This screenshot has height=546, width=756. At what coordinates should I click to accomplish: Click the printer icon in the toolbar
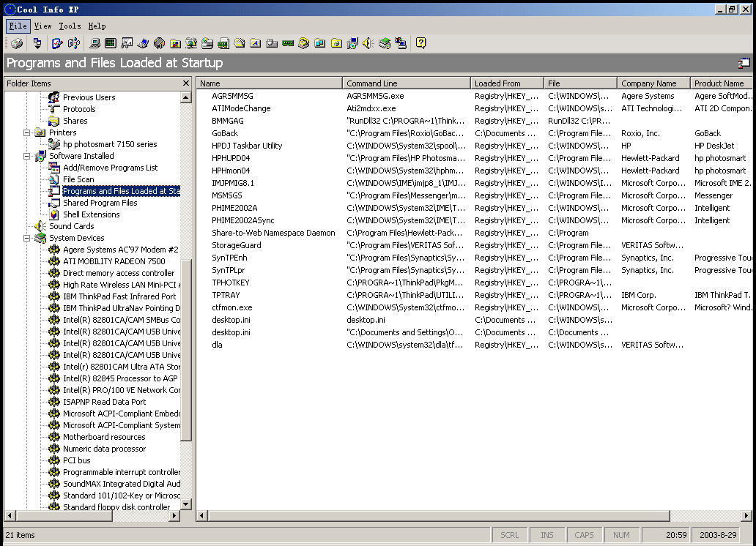click(17, 43)
